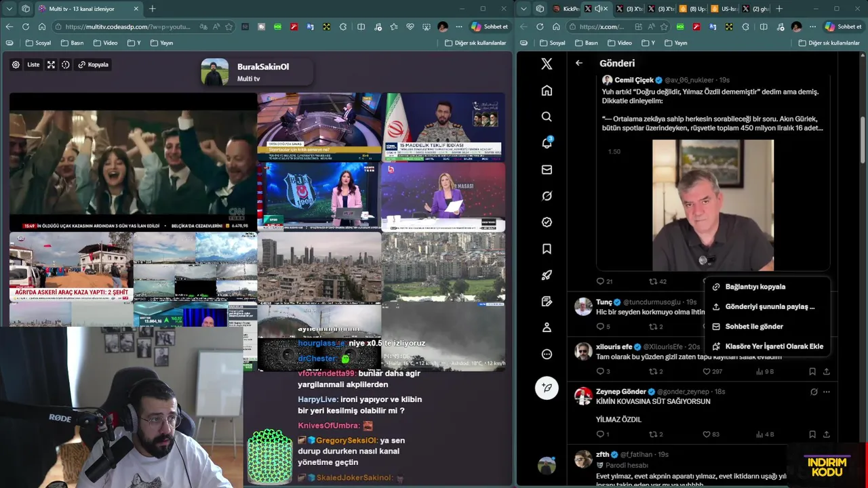Image resolution: width=868 pixels, height=488 pixels.
Task: Open Cemil Çiçek profile name link
Action: pyautogui.click(x=634, y=80)
